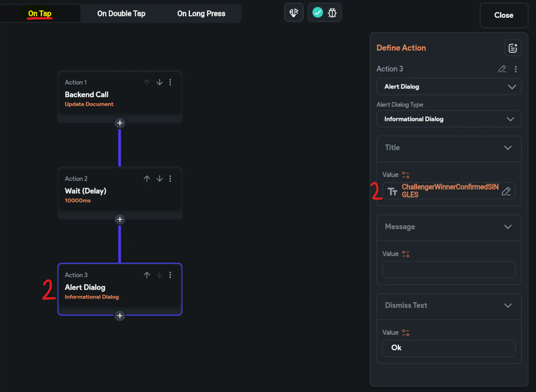Switch to the On Double Tap tab
Viewport: 536px width, 392px height.
pos(121,13)
